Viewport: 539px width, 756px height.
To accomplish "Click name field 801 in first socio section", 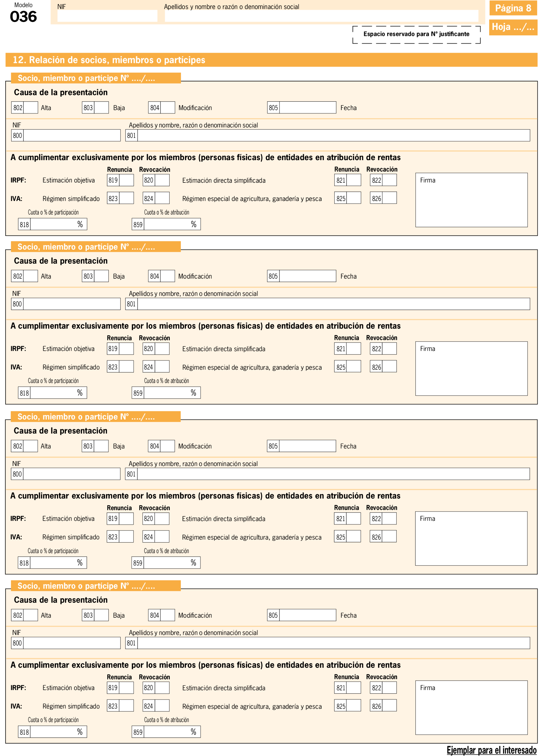I will coord(333,135).
